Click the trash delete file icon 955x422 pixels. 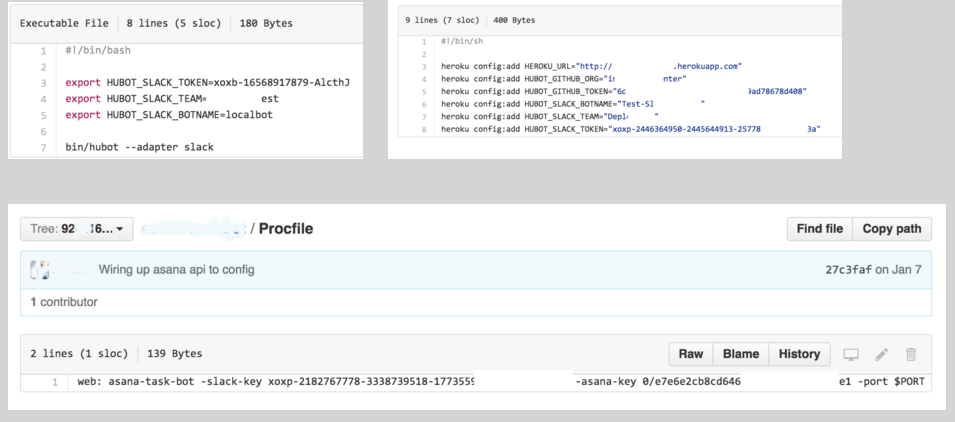pos(911,354)
